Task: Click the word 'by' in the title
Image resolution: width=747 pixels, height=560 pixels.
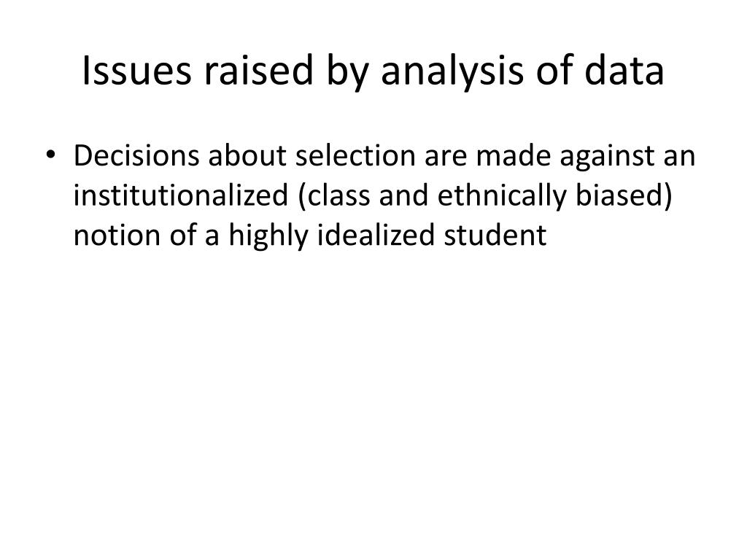Action: coord(347,72)
